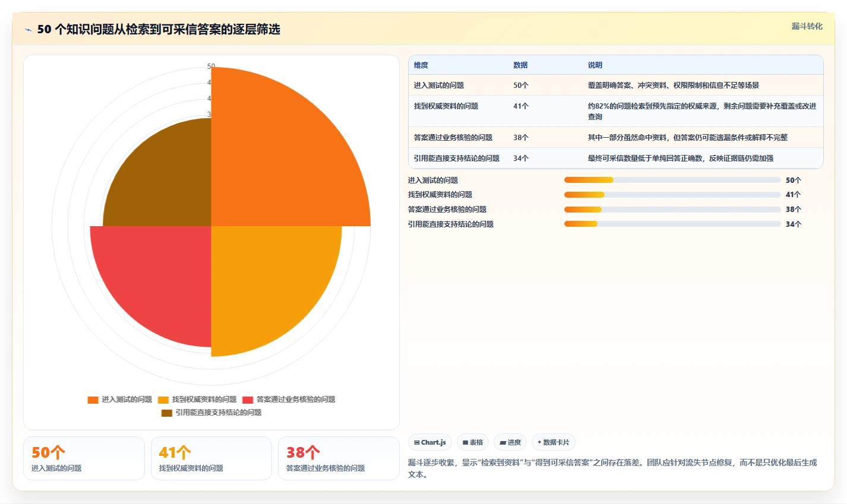Screen dimensions: 847x504
Task: Select table row cell 答案通过业务核验的问题
Action: coord(453,138)
